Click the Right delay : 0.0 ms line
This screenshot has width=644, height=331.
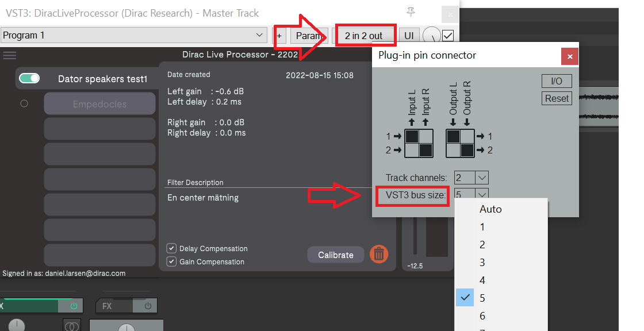coord(206,133)
